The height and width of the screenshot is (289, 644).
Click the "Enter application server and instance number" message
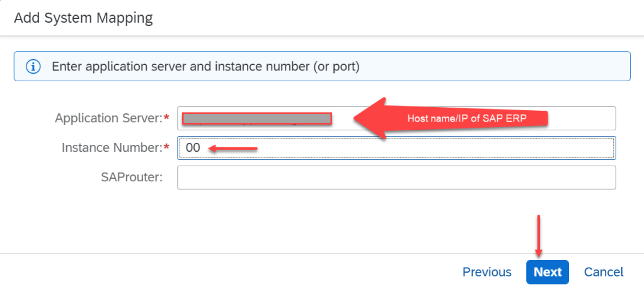(205, 66)
